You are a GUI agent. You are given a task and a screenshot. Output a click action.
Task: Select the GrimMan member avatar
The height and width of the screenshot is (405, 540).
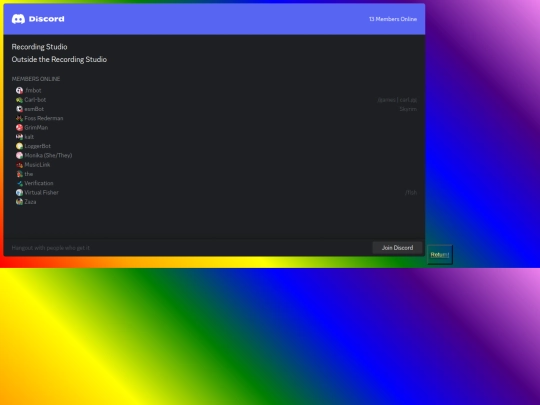pos(19,128)
